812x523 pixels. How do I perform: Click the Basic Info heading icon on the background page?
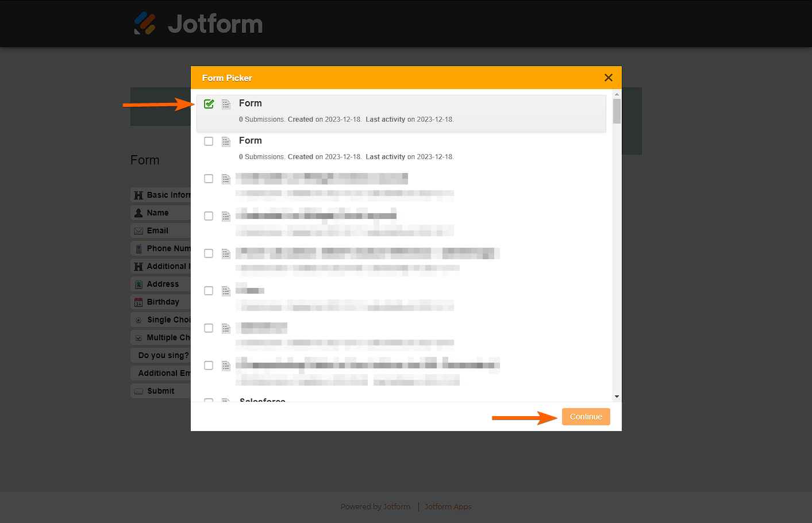(138, 195)
